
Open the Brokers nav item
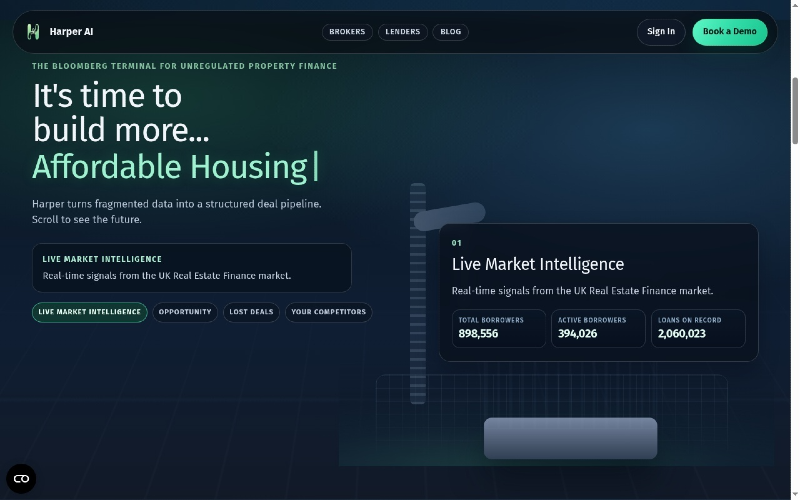pyautogui.click(x=347, y=32)
